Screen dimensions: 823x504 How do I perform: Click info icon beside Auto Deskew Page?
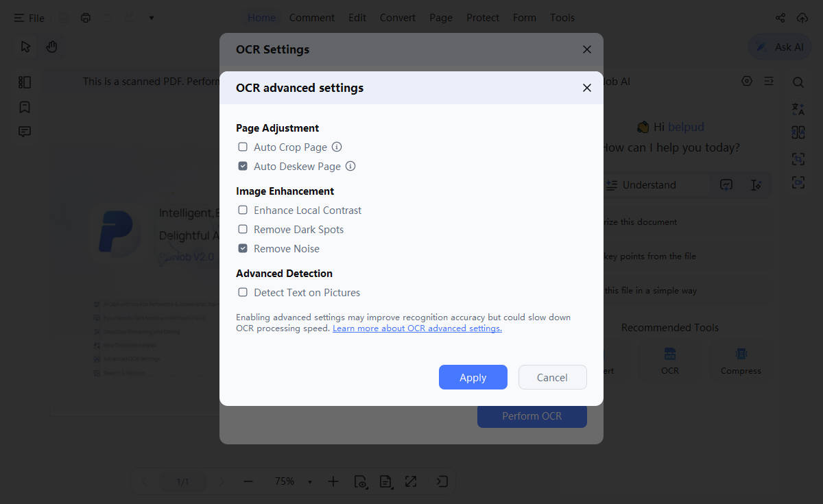tap(350, 166)
